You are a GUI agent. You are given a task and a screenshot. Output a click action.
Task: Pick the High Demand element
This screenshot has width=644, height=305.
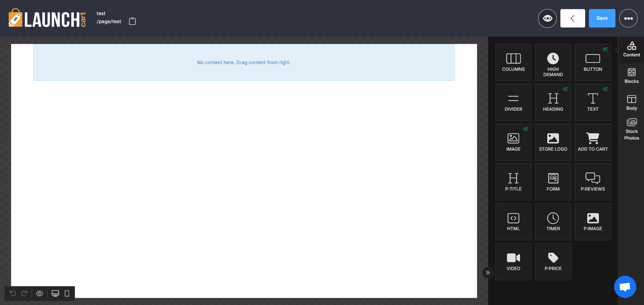(x=553, y=62)
